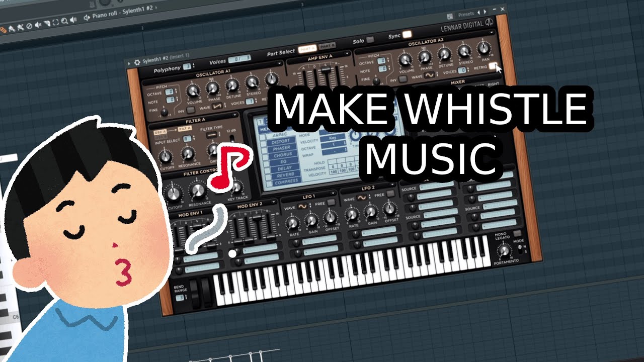Choose the Select tool in piano roll toolbar
The height and width of the screenshot is (362, 644).
[55, 22]
